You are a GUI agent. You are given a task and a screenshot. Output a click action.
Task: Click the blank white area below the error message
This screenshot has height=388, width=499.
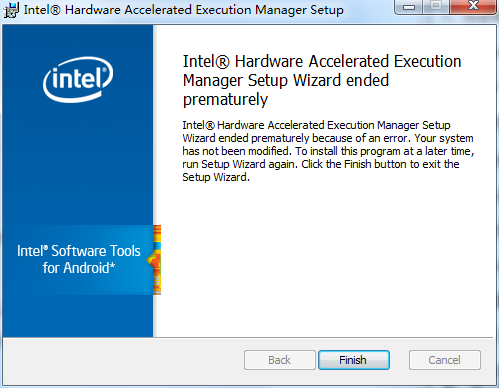click(323, 260)
